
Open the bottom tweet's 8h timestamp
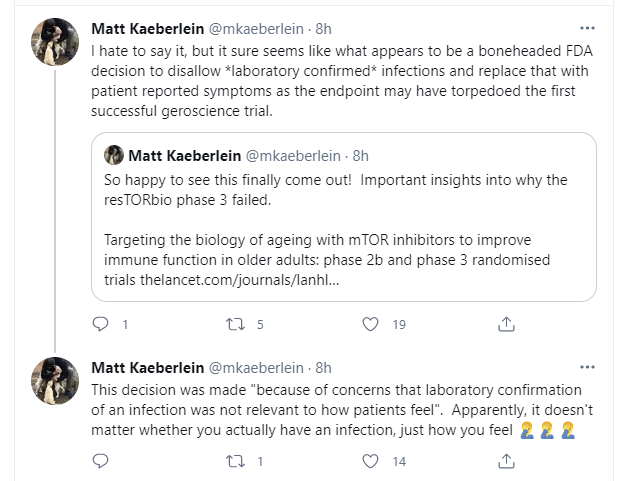(x=323, y=367)
